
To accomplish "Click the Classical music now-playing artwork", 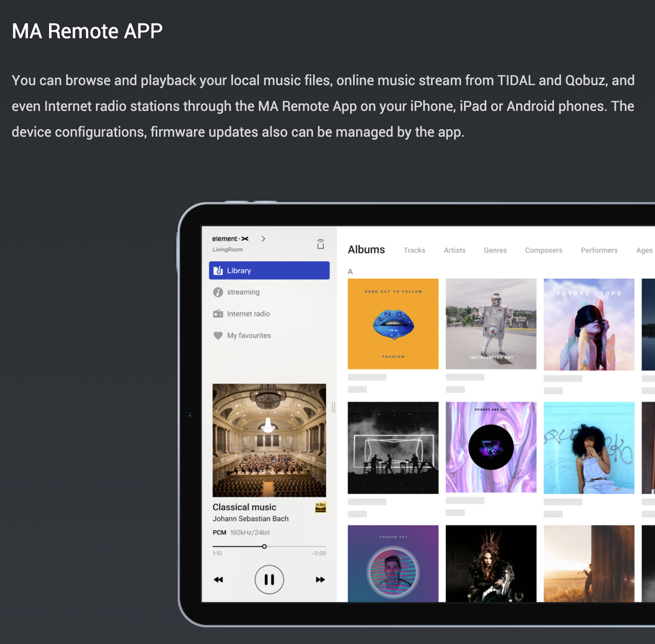I will pyautogui.click(x=269, y=440).
